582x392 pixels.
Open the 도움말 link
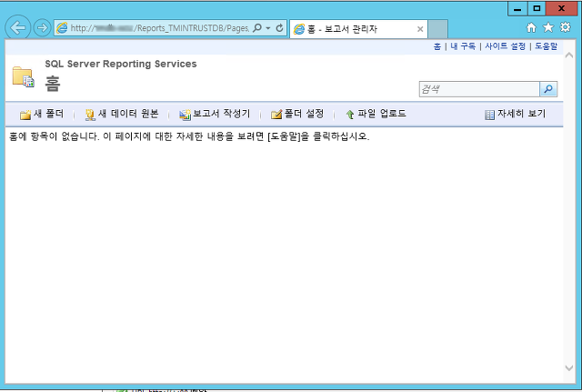(x=546, y=46)
